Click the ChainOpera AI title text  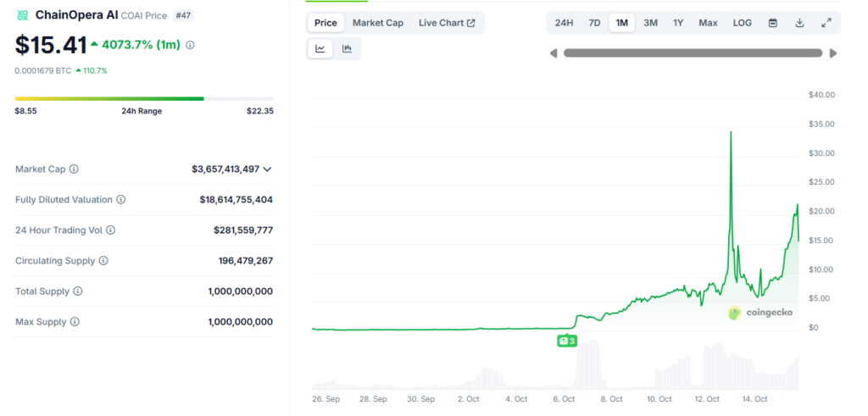click(x=77, y=15)
